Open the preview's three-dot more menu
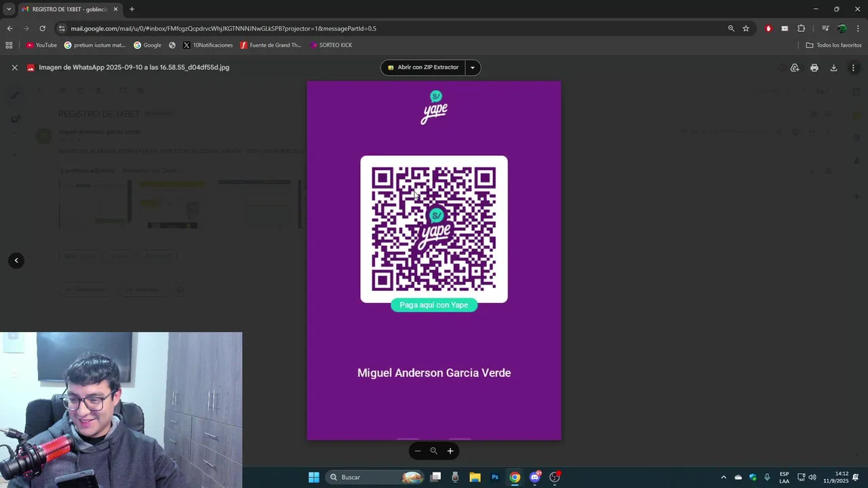 click(853, 68)
